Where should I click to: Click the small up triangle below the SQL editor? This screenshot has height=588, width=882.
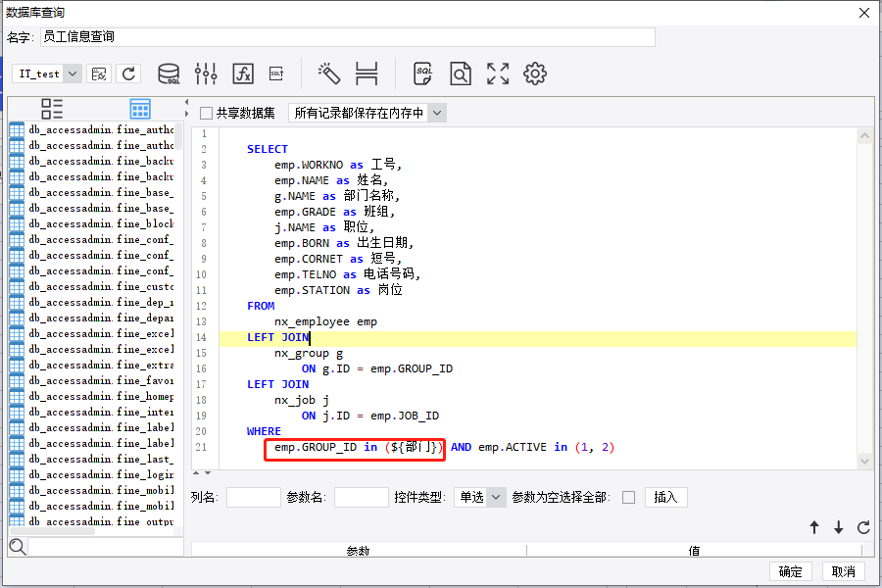(x=196, y=472)
